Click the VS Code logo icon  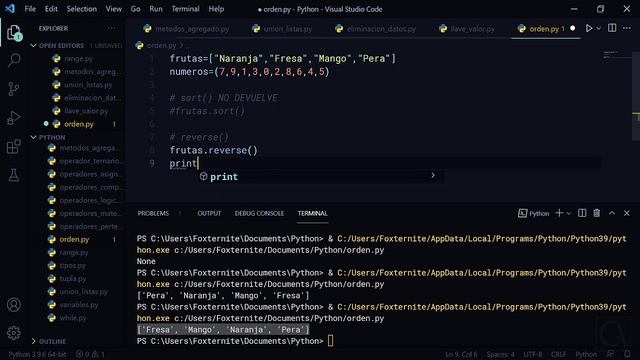(x=10, y=9)
